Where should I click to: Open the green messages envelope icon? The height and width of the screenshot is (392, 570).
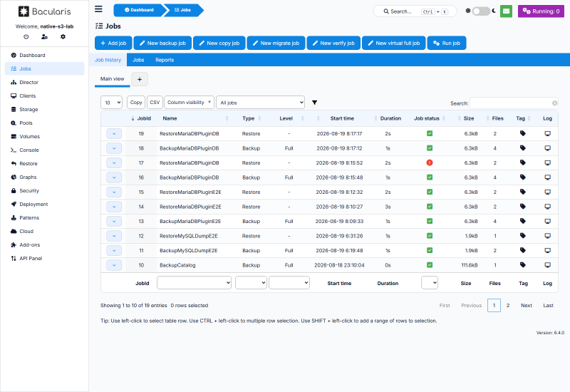[x=506, y=11]
